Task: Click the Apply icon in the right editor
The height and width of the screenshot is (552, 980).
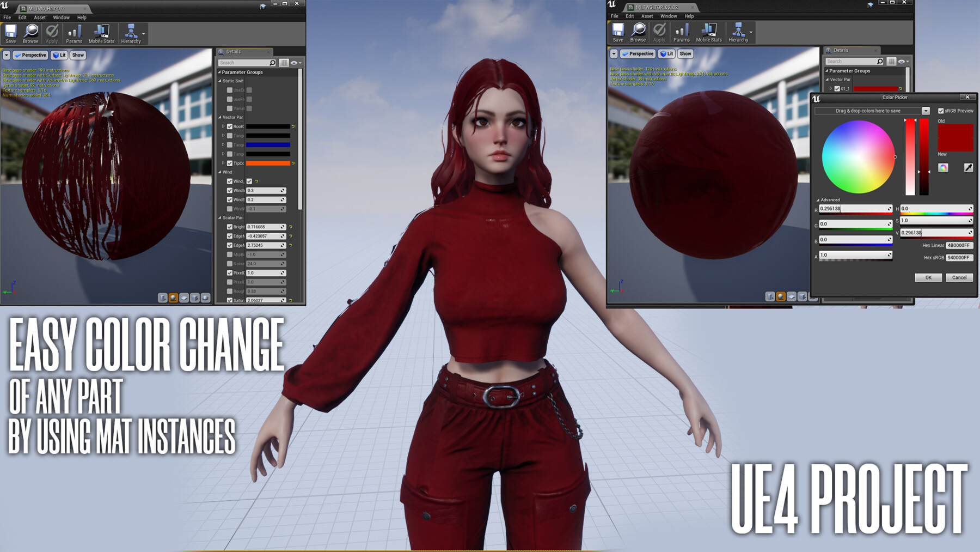Action: [x=659, y=33]
